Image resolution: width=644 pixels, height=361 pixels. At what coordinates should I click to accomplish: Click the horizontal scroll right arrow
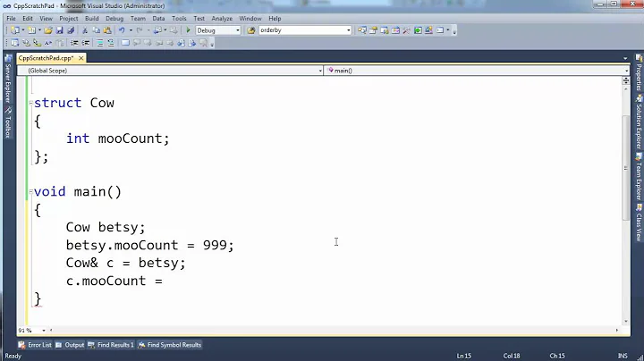pyautogui.click(x=617, y=331)
